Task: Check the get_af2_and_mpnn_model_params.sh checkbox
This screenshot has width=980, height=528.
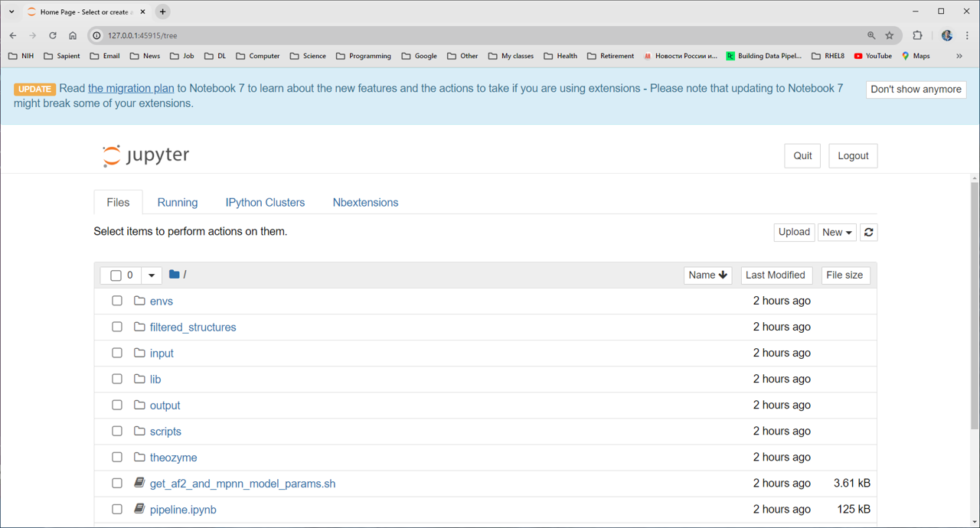Action: pos(117,483)
